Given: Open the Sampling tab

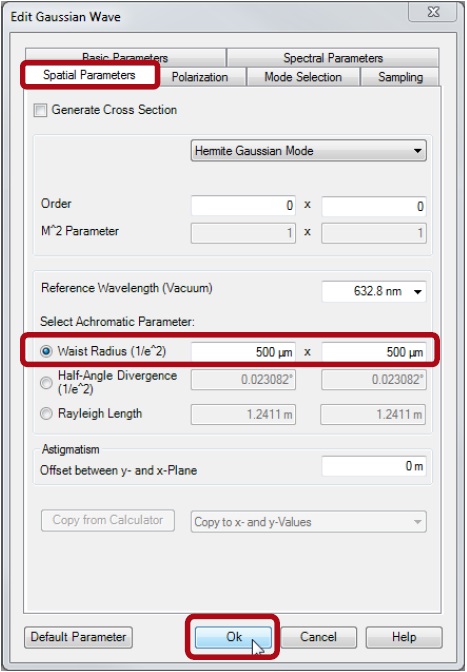Looking at the screenshot, I should [x=400, y=77].
